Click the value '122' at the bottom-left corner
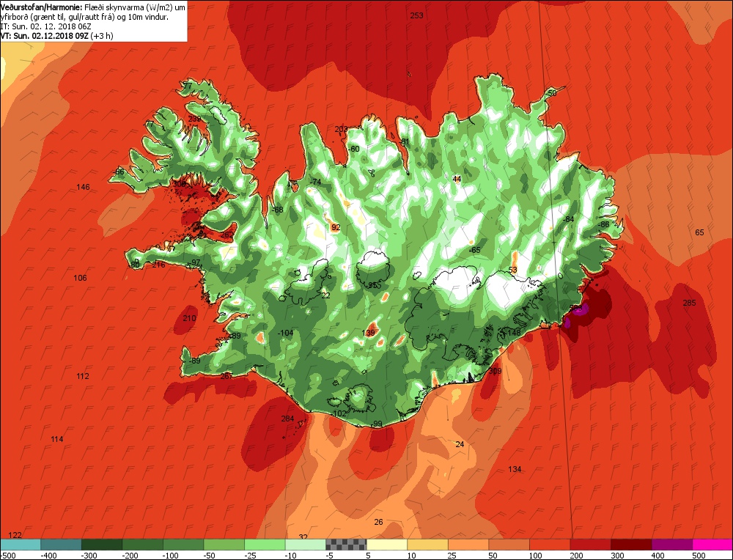 [x=15, y=535]
